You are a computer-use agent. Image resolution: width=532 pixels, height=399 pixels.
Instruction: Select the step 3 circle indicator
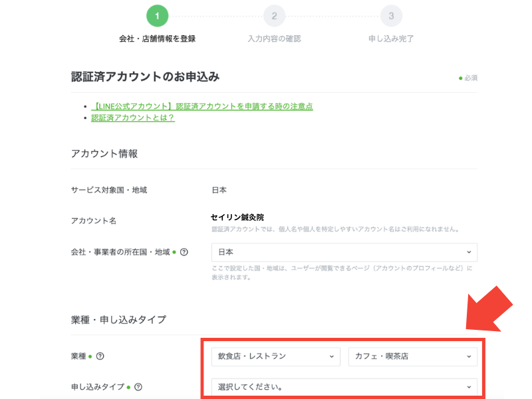coord(391,15)
